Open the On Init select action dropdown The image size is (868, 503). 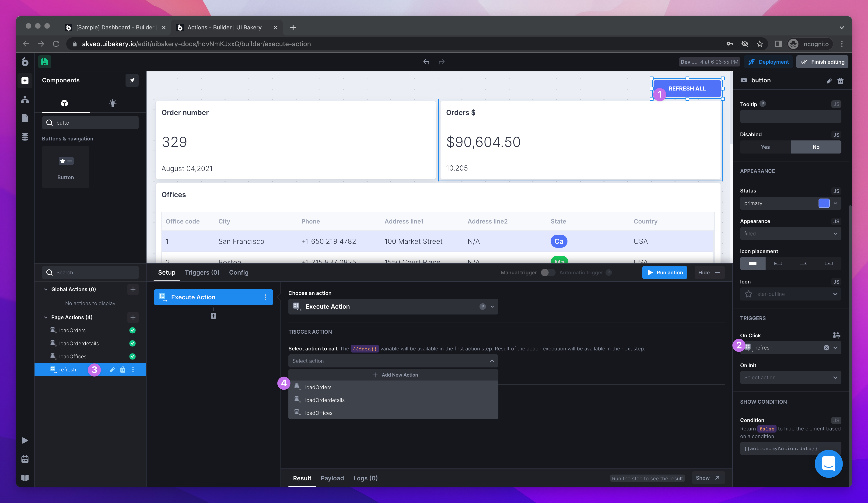tap(790, 377)
